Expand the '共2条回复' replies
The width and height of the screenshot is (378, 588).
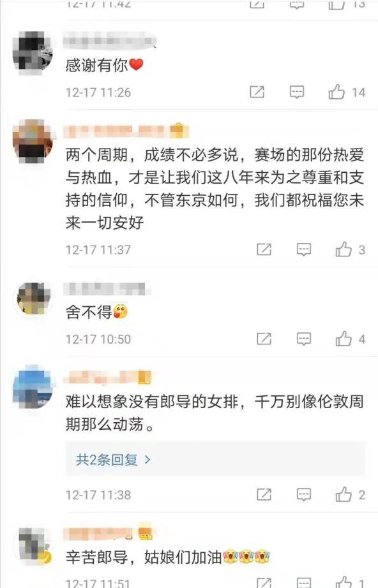pos(215,459)
